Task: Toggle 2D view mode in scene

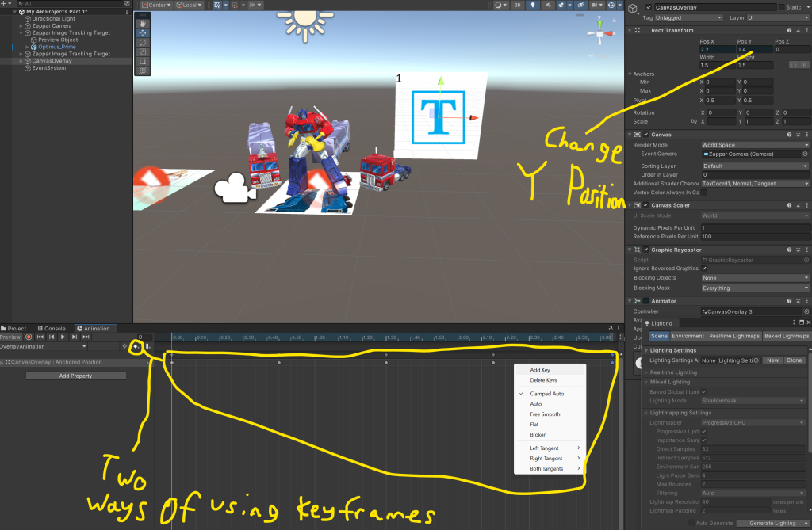Action: point(518,5)
